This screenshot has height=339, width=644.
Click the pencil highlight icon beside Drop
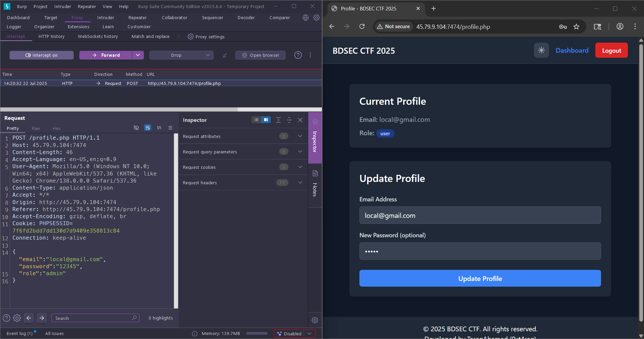pos(225,55)
